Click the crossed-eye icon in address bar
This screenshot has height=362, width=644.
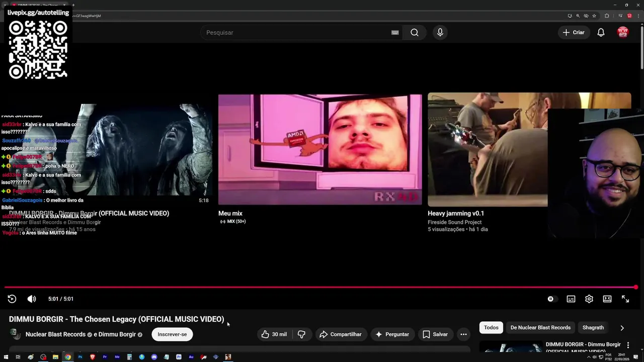[586, 16]
